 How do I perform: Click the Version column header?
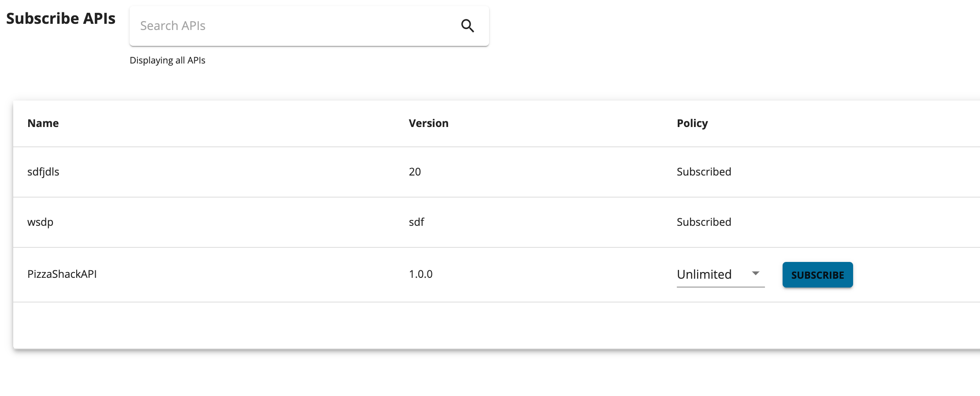tap(429, 123)
